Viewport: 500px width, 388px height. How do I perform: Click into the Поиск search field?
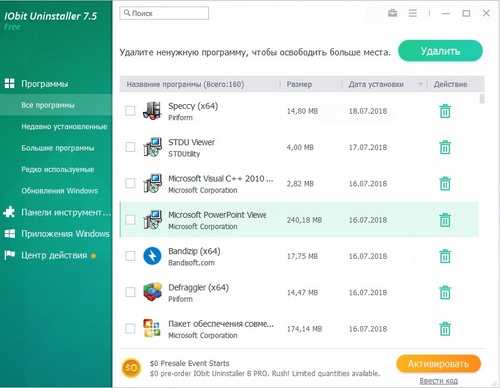(164, 13)
